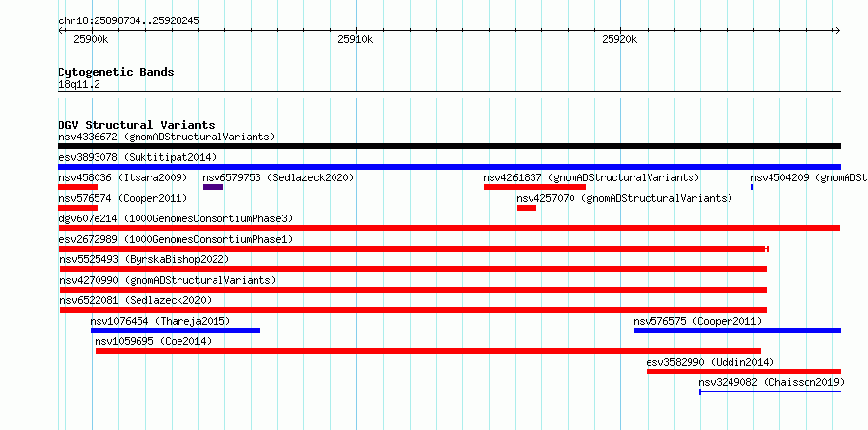Click the red nsv458036 variant bar
Image resolution: width=868 pixels, height=430 pixels.
(x=77, y=187)
